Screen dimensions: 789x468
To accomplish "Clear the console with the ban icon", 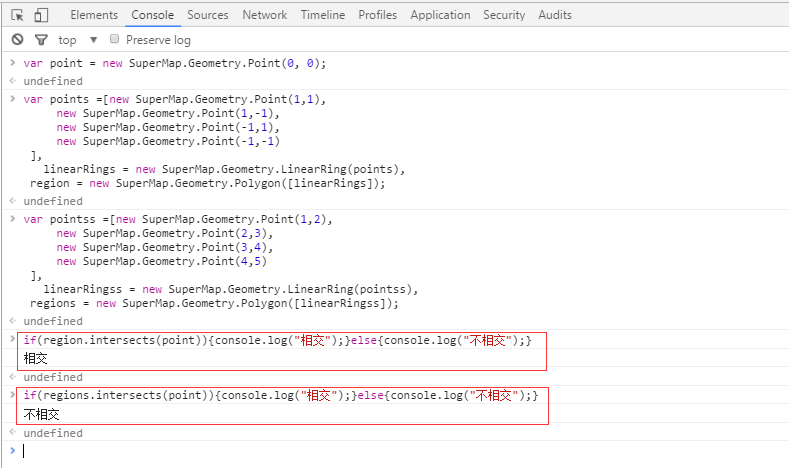I will pos(18,39).
